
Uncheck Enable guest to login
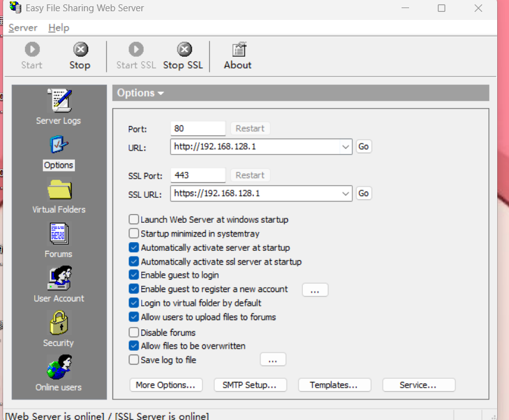tap(134, 275)
